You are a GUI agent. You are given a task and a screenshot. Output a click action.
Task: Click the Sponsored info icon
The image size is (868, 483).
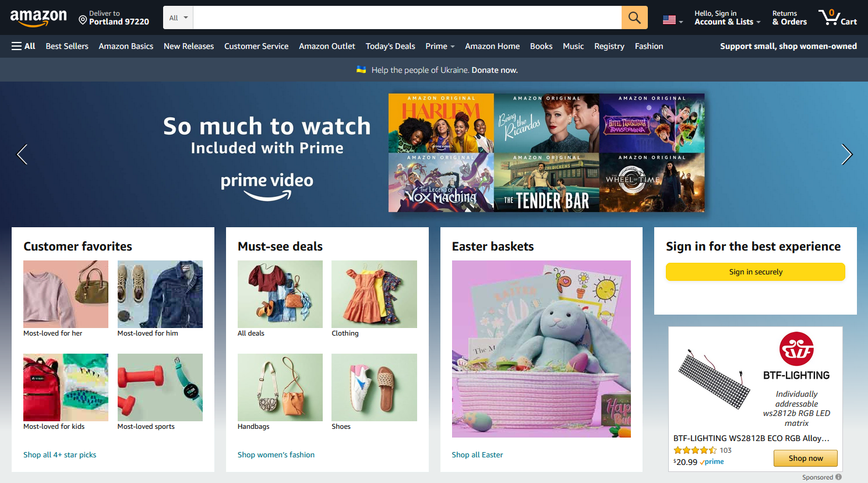tap(838, 477)
